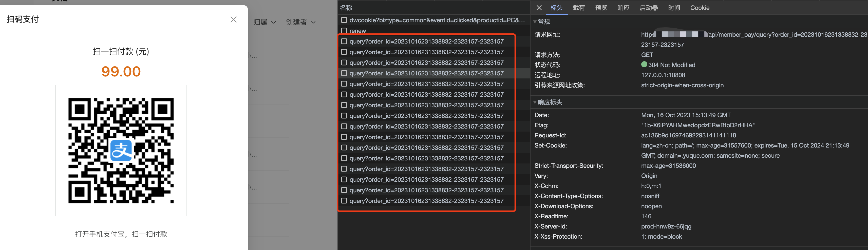Screen dimensions: 868x250
Task: Click the X-Server-Id value prod-hnw9z-66jqg
Action: [666, 226]
